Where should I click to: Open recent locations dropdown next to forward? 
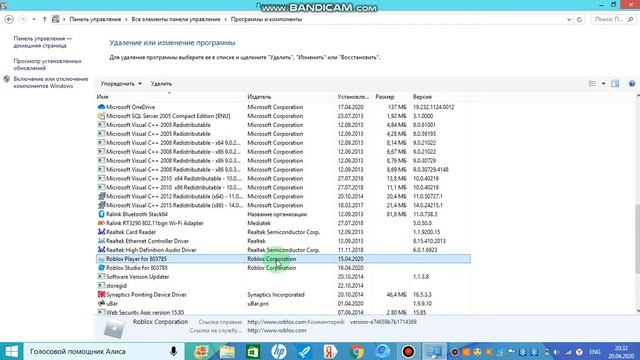click(x=34, y=19)
